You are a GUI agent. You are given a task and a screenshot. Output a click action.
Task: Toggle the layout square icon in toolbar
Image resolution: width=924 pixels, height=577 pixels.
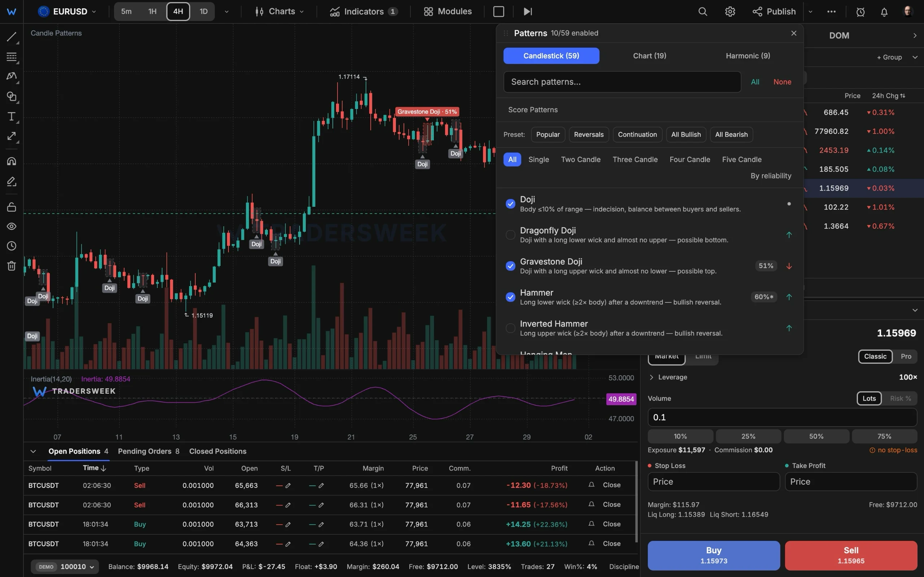click(x=498, y=12)
